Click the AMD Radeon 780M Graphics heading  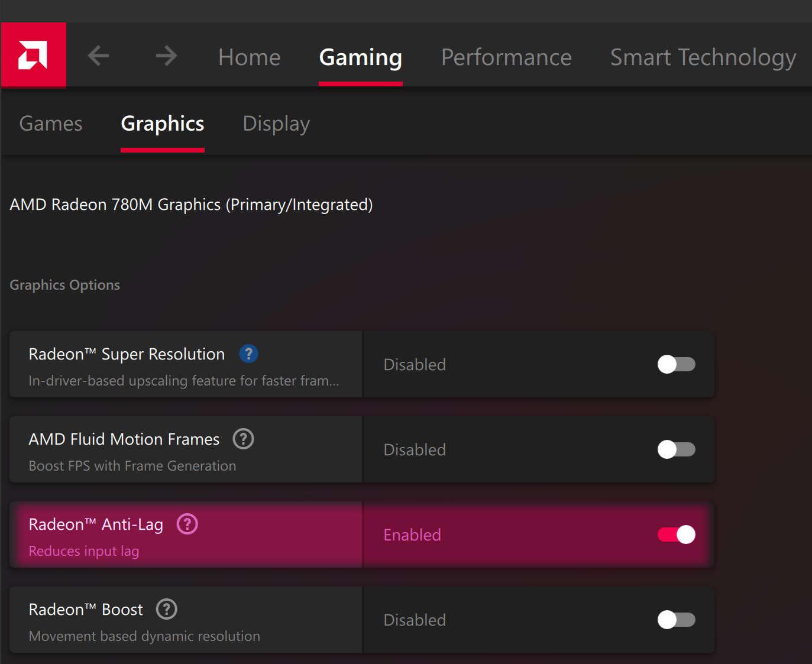click(190, 204)
